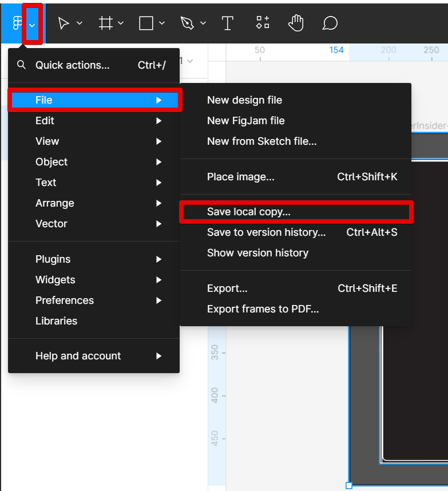Viewport: 448px width, 491px height.
Task: Select the Move tool arrow icon
Action: tap(64, 23)
